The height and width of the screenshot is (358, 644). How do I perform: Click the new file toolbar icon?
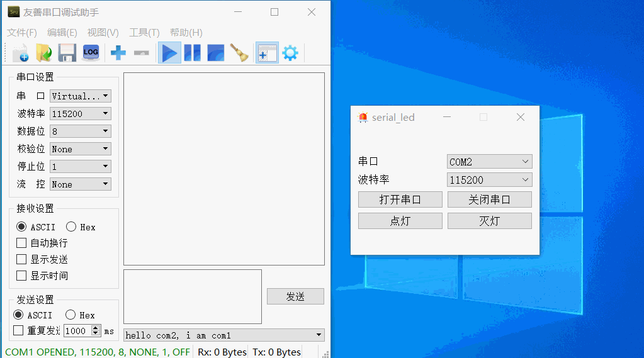(21, 53)
